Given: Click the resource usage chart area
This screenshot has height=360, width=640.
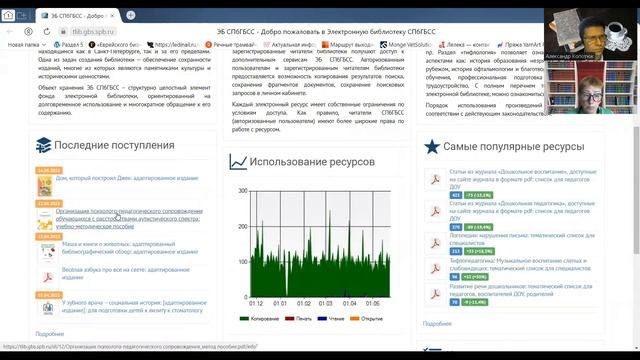Looking at the screenshot, I should (320, 244).
